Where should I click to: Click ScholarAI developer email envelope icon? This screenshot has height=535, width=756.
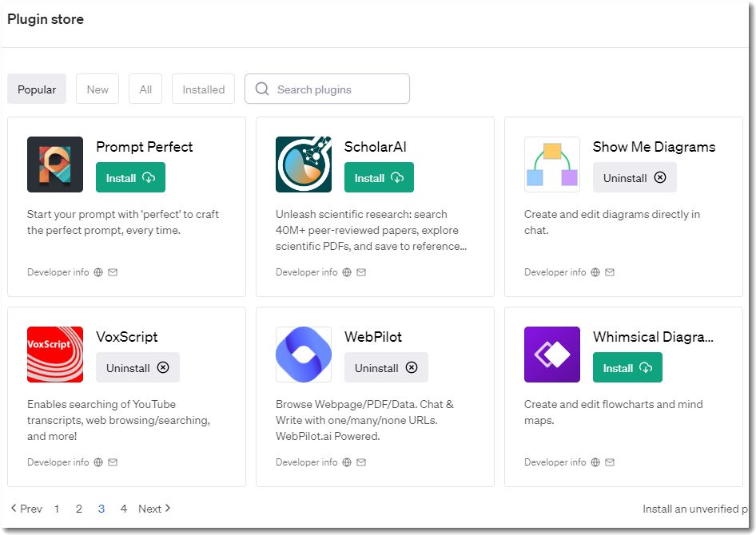[361, 272]
